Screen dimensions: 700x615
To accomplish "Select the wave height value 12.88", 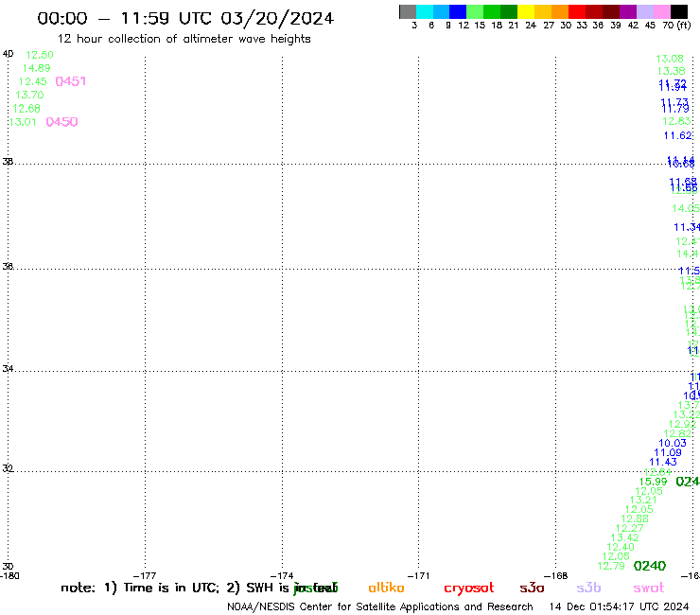I will pos(635,519).
